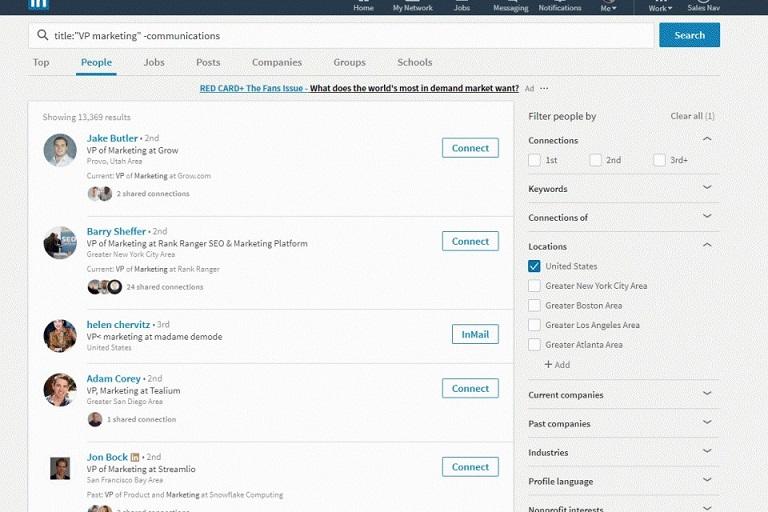Toggle the 2nd connections checkbox
The width and height of the screenshot is (768, 512).
[x=595, y=160]
